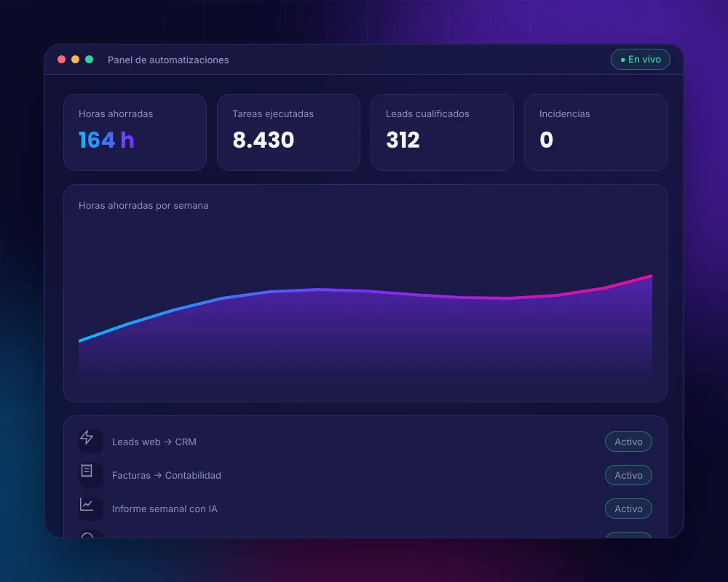
Task: Click the chart icon beside Informe semanal
Action: (x=87, y=504)
